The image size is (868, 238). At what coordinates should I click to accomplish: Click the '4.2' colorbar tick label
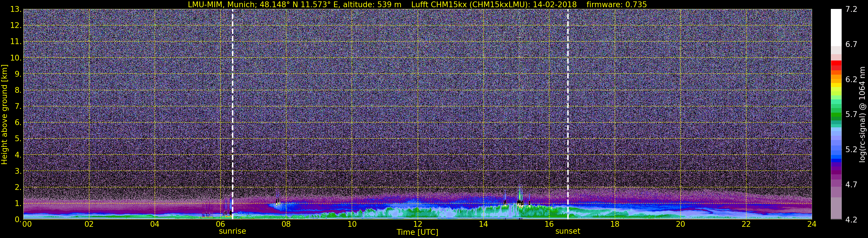[851, 220]
